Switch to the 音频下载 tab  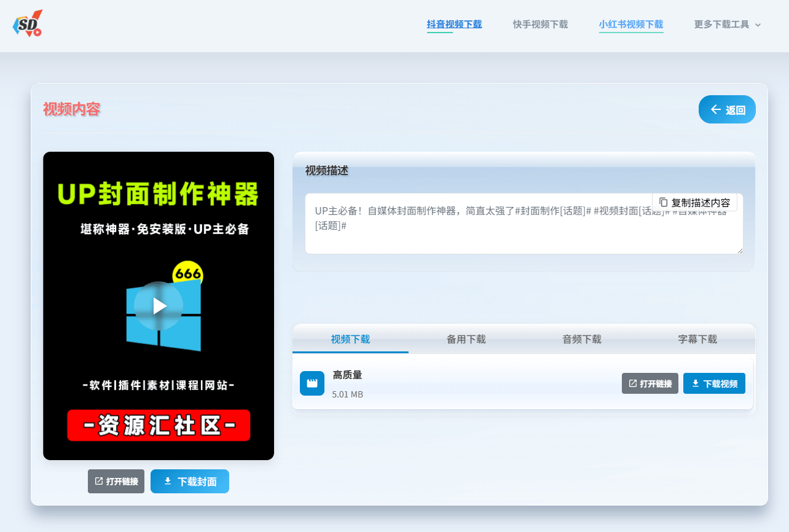[x=581, y=338]
